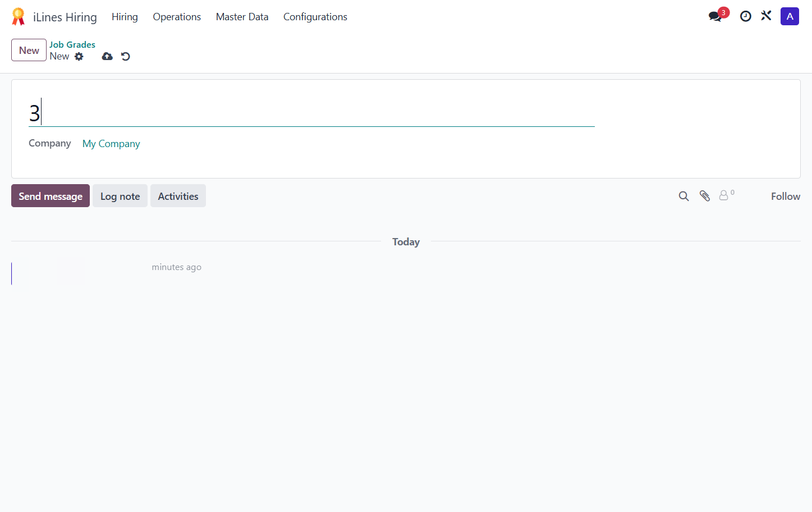Click the Log note button
This screenshot has width=812, height=512.
(x=120, y=196)
